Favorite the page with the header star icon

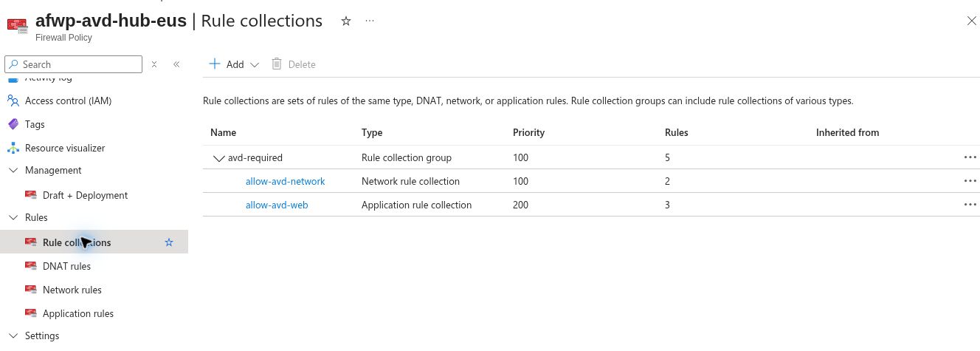[345, 21]
